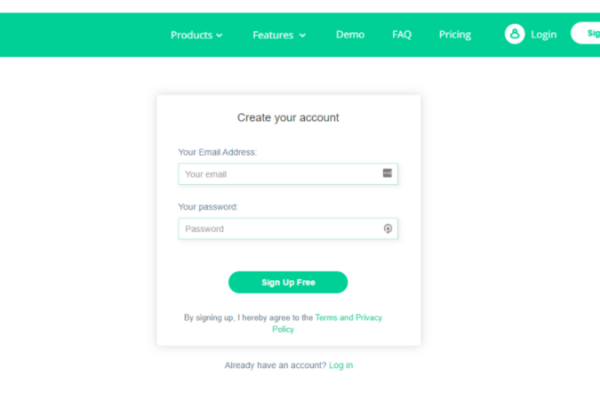Click the Create your account heading
The image size is (600, 400).
click(x=288, y=118)
